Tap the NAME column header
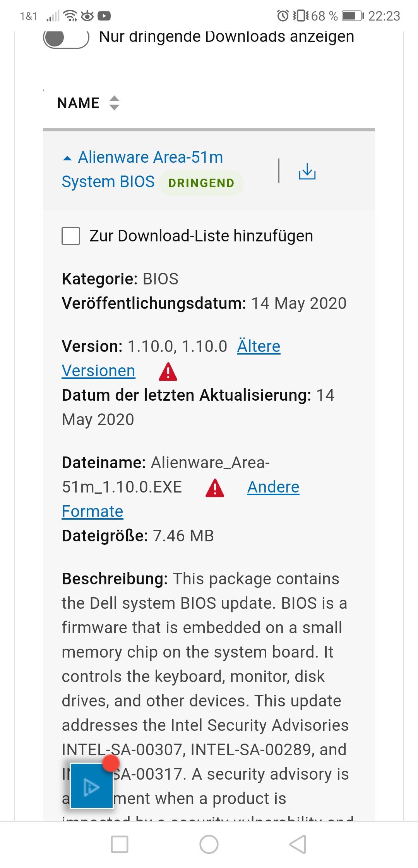This screenshot has height=868, width=418. 79,103
